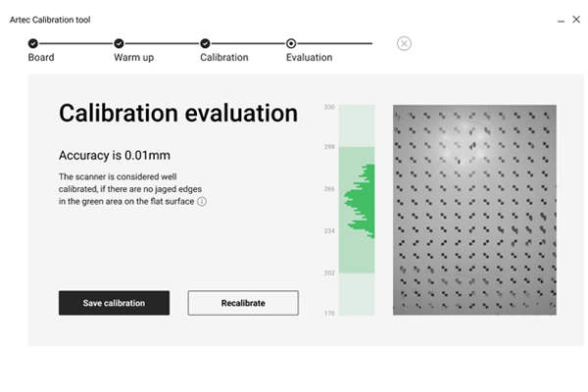The width and height of the screenshot is (588, 392).
Task: Click the Warm up step checkmark icon
Action: click(119, 43)
